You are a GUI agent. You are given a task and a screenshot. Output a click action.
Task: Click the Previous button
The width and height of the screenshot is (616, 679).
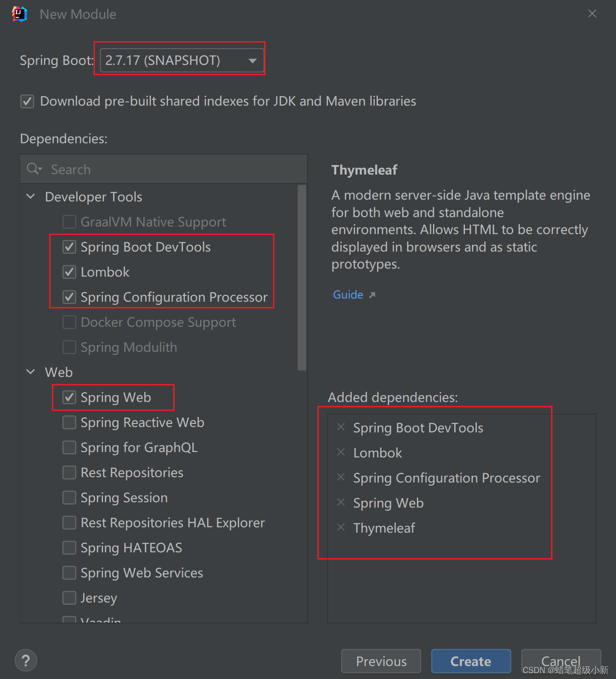coord(381,661)
